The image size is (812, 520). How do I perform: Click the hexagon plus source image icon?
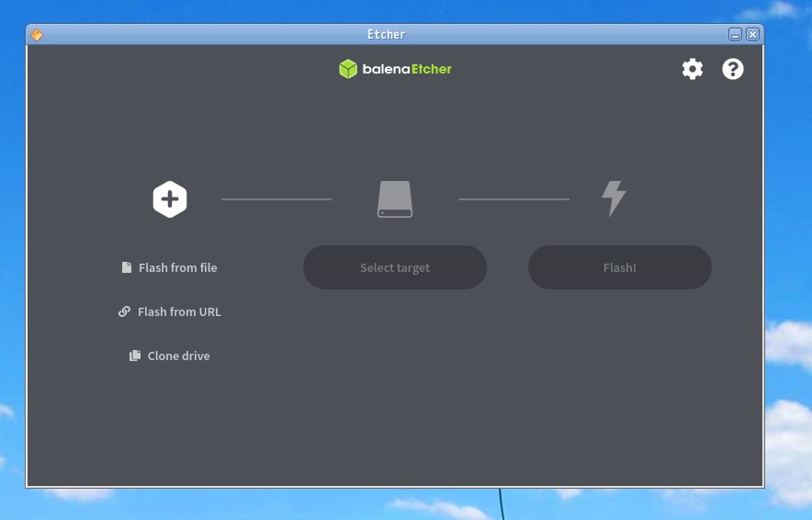pyautogui.click(x=170, y=198)
